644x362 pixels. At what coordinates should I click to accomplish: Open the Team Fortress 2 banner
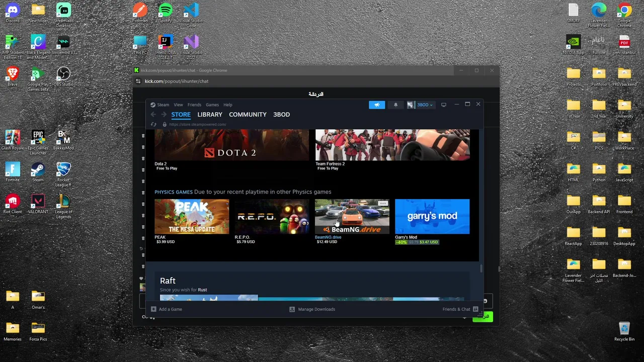click(x=392, y=145)
